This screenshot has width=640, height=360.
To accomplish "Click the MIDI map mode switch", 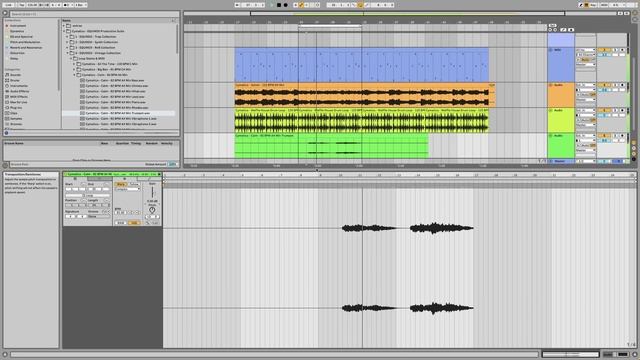I will coord(604,5).
